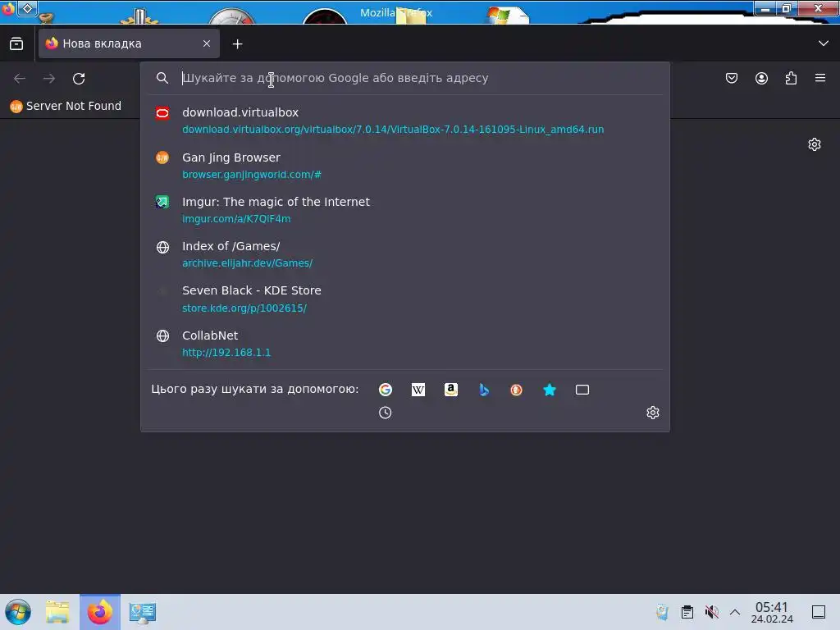Search this time with Amazon icon
The width and height of the screenshot is (840, 630).
coord(451,390)
